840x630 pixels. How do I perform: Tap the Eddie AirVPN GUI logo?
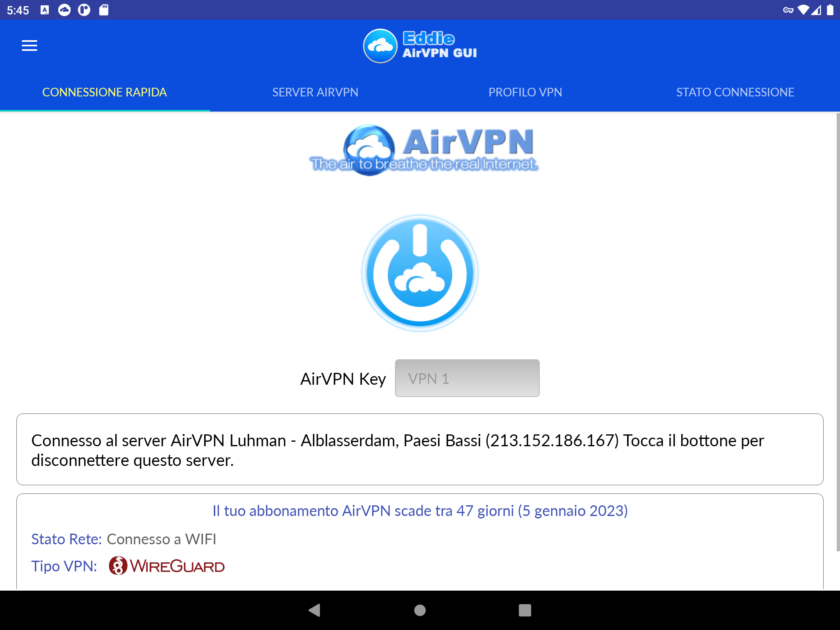point(420,46)
